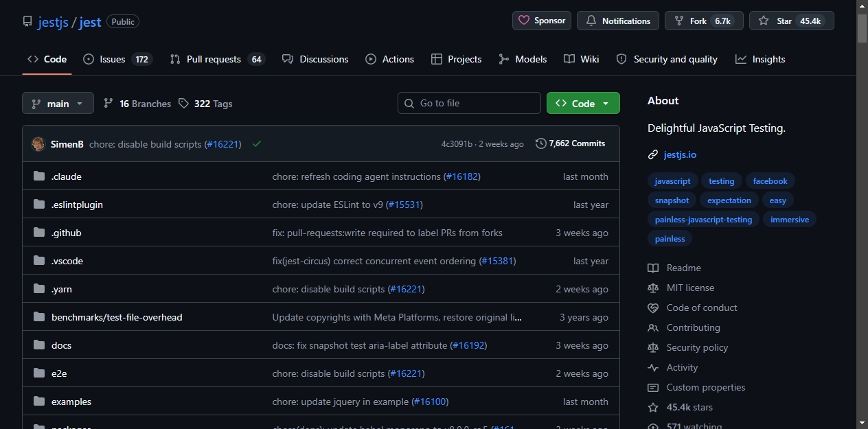Select the facebook topic tag

770,181
